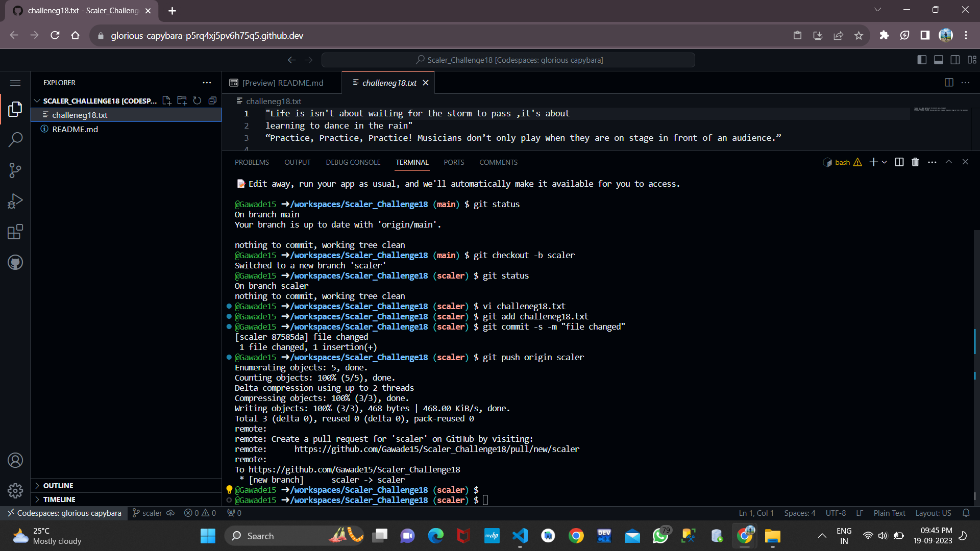Open the GitHub view in the activity bar
Image resolution: width=980 pixels, height=551 pixels.
15,262
